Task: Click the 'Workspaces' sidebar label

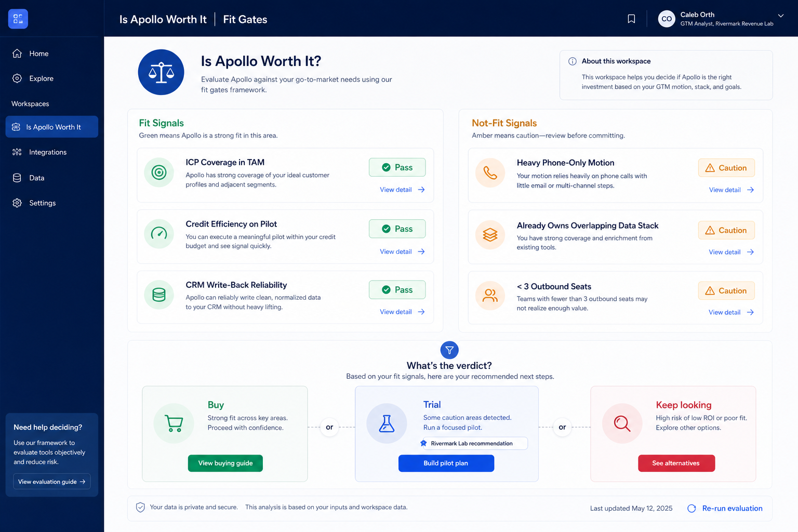Action: click(x=30, y=104)
